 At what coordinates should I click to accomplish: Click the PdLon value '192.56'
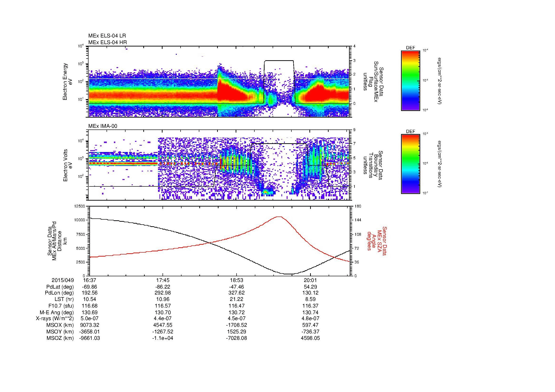pos(90,293)
